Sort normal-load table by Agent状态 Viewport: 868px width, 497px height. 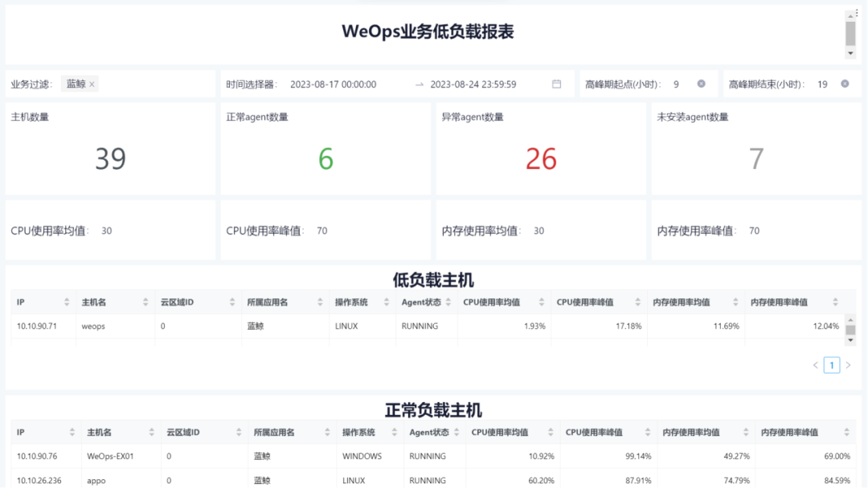tap(457, 432)
